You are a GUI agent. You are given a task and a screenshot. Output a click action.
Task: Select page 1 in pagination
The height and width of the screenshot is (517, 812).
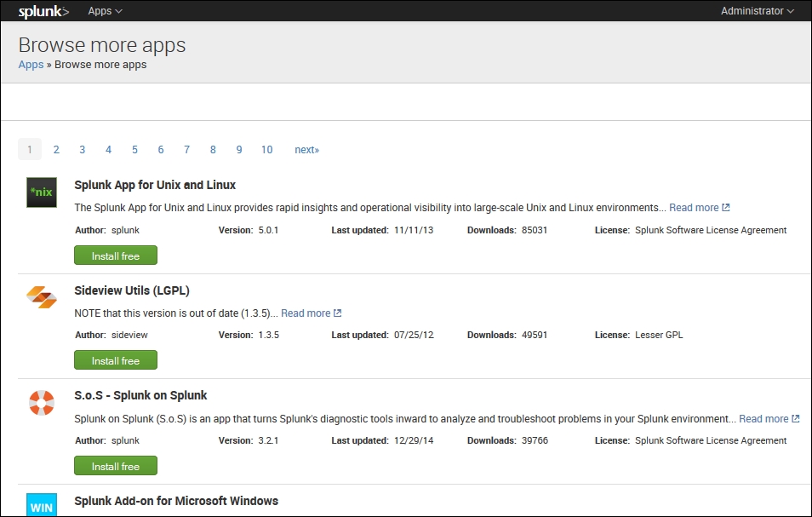(x=30, y=149)
